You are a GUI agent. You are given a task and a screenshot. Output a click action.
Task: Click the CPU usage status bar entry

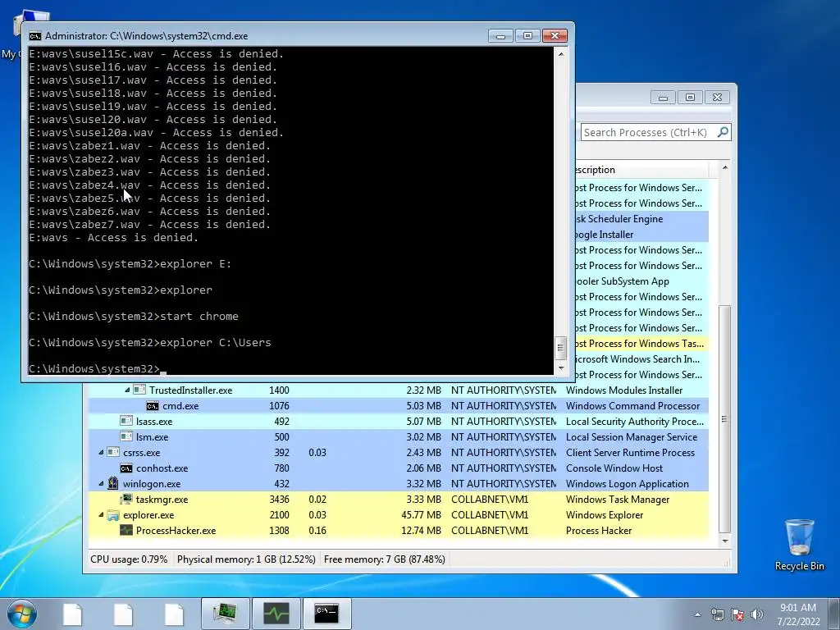point(129,559)
